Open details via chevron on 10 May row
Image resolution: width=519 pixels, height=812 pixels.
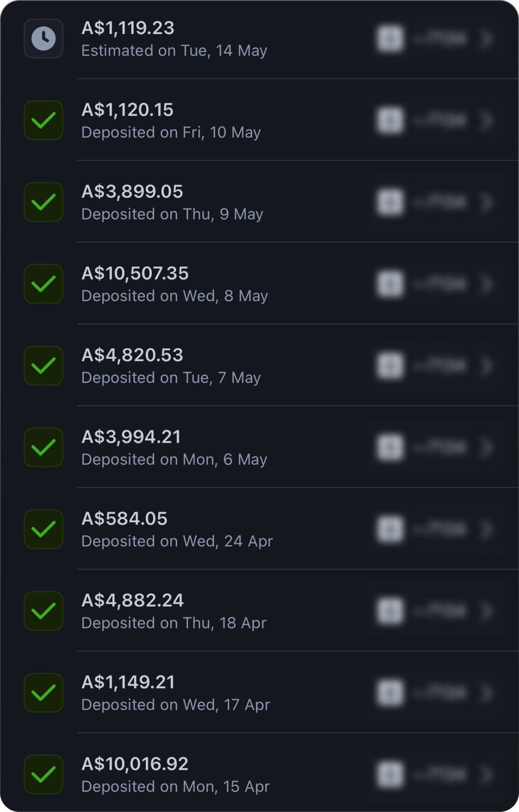click(487, 120)
